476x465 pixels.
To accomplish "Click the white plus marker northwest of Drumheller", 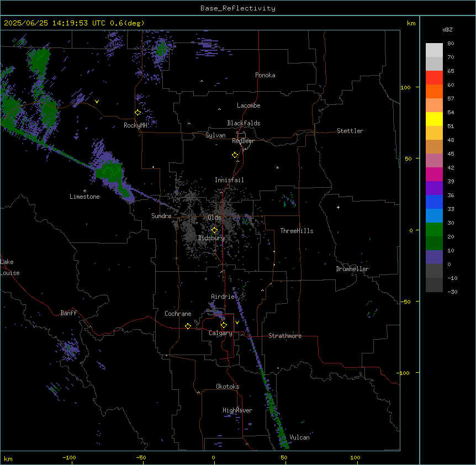I will [338, 207].
